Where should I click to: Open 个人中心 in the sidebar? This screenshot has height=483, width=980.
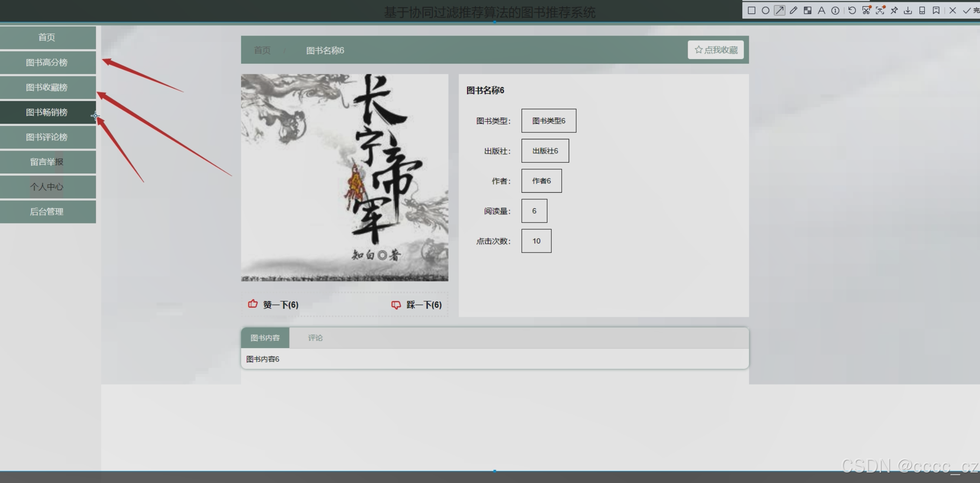(x=48, y=187)
